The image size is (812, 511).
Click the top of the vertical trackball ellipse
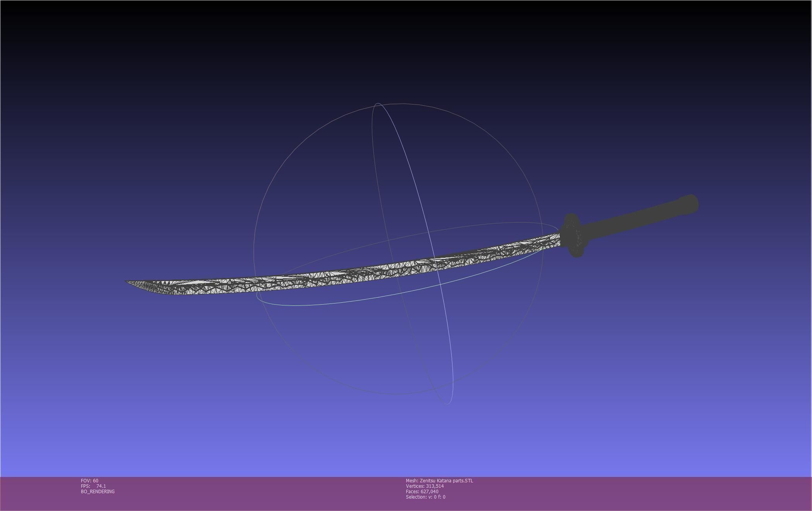tap(378, 104)
